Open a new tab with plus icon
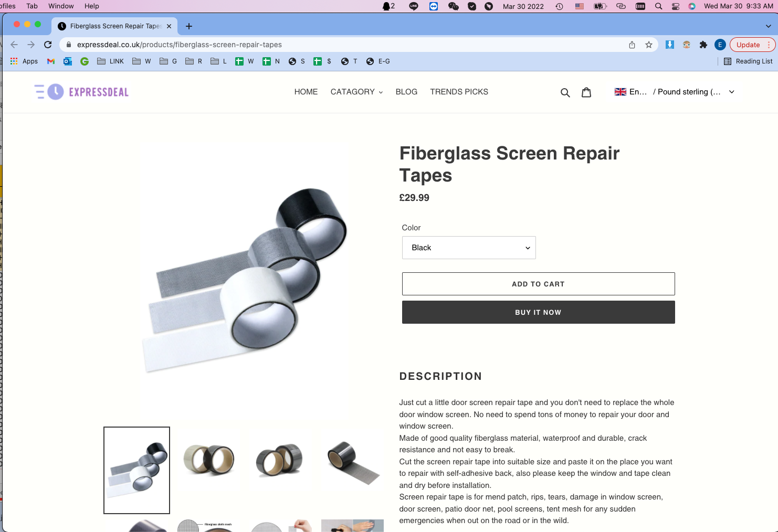This screenshot has width=778, height=532. [x=189, y=26]
